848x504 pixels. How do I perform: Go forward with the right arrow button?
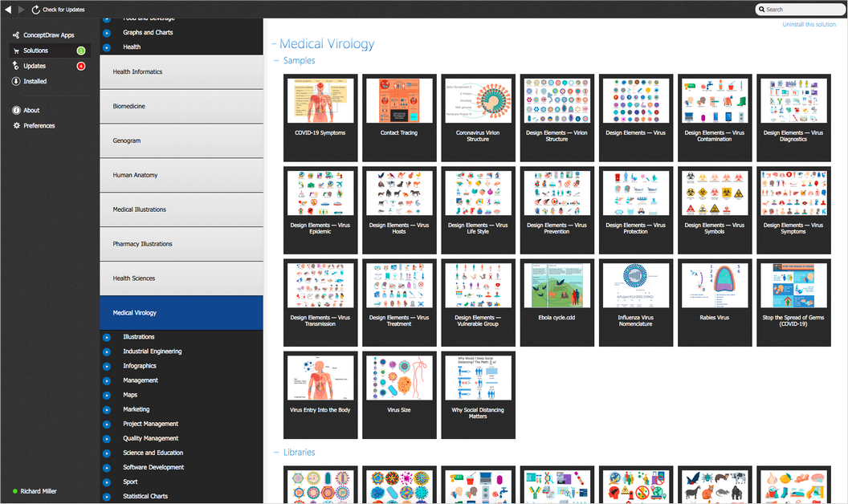point(21,9)
